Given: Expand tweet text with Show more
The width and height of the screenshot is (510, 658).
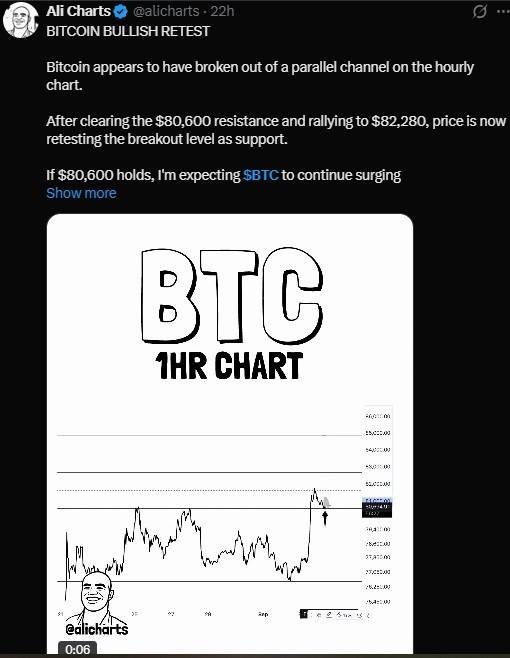Looking at the screenshot, I should 81,193.
